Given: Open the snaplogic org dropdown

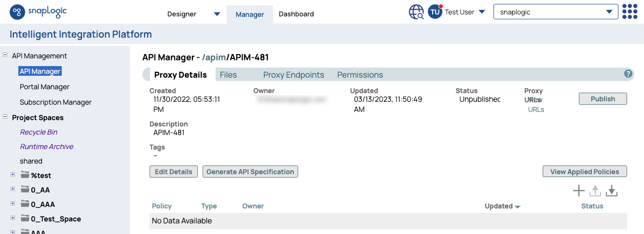Looking at the screenshot, I should click(556, 12).
